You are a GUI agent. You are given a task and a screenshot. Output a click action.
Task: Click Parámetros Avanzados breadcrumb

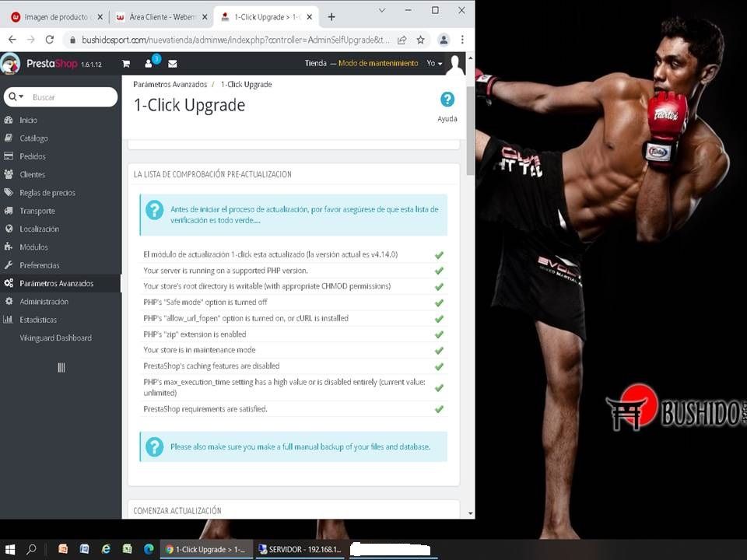point(170,84)
